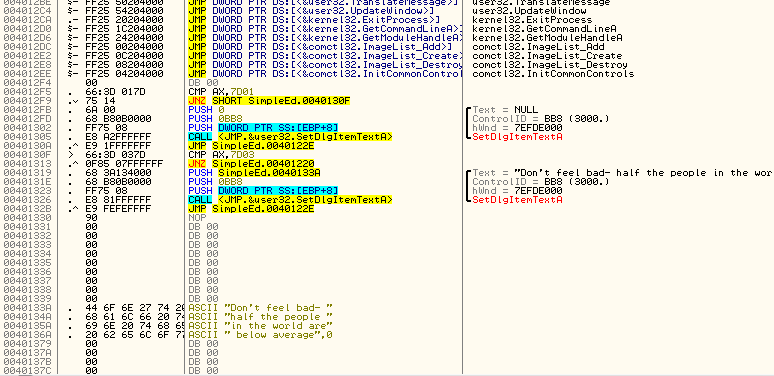This screenshot has width=774, height=376.
Task: Select red SetDlgItemTextA comment beside 00401305
Action: 517,137
